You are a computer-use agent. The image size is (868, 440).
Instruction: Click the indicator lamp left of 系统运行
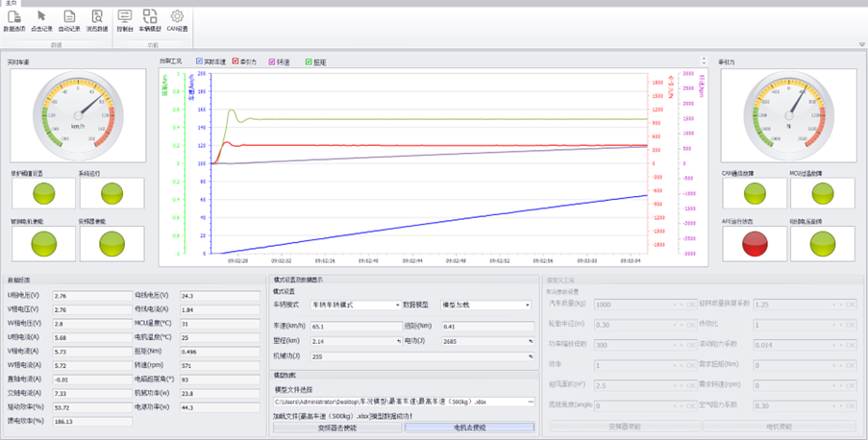tap(43, 194)
